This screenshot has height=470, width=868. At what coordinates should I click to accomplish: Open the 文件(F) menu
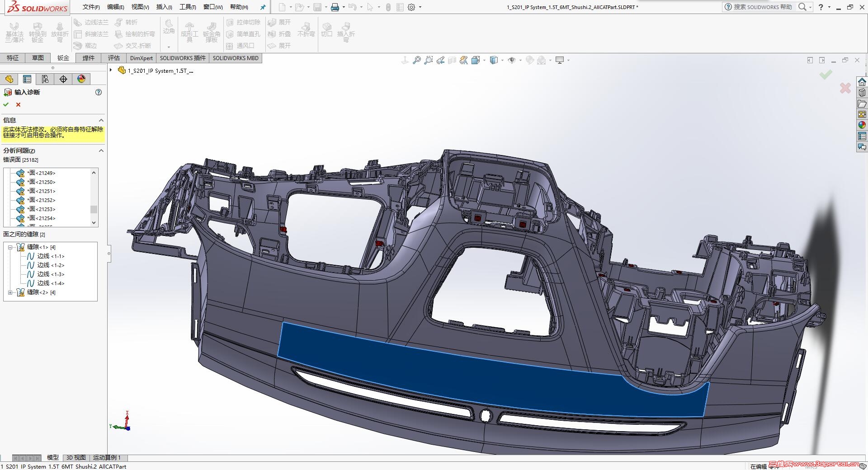91,7
